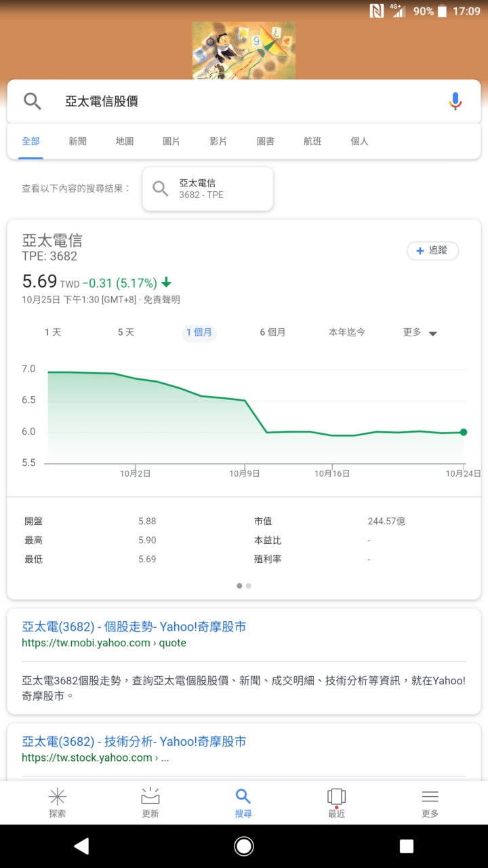Select the 5 天 chart range
Viewport: 488px width, 868px height.
[x=126, y=332]
